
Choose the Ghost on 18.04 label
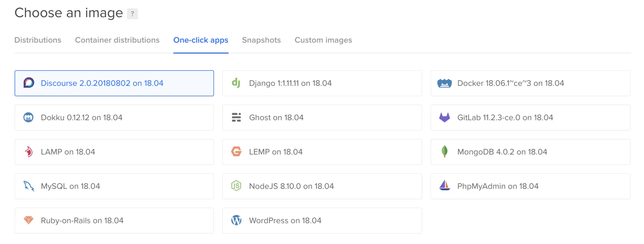point(276,117)
